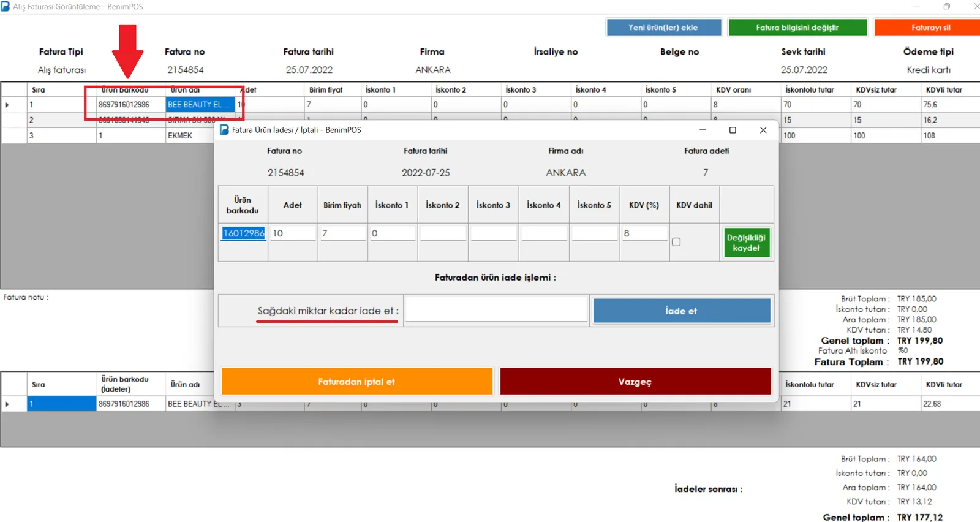Click row selector arrow in returns grid
The width and height of the screenshot is (980, 522).
[7, 404]
